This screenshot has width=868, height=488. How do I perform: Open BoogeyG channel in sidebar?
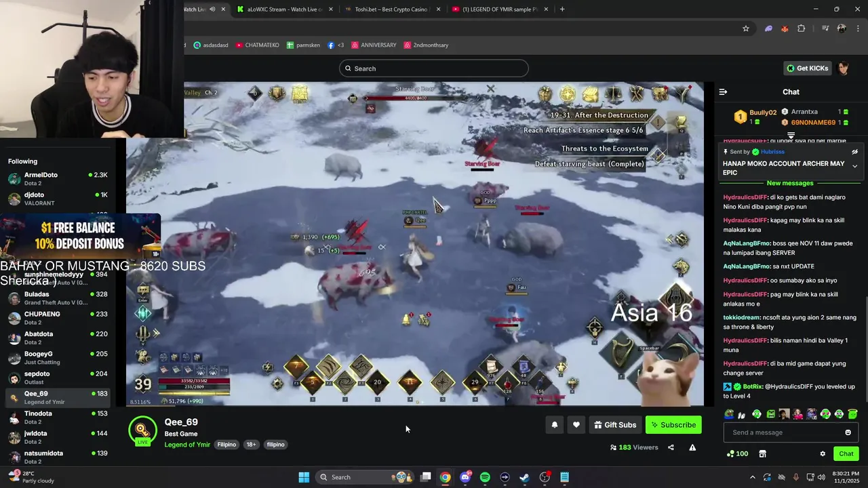click(58, 358)
